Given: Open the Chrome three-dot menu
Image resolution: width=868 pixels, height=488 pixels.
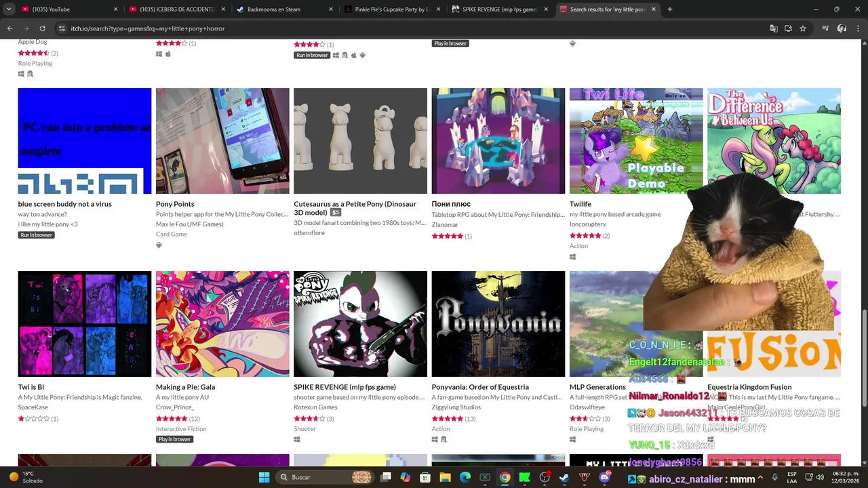Looking at the screenshot, I should [858, 28].
